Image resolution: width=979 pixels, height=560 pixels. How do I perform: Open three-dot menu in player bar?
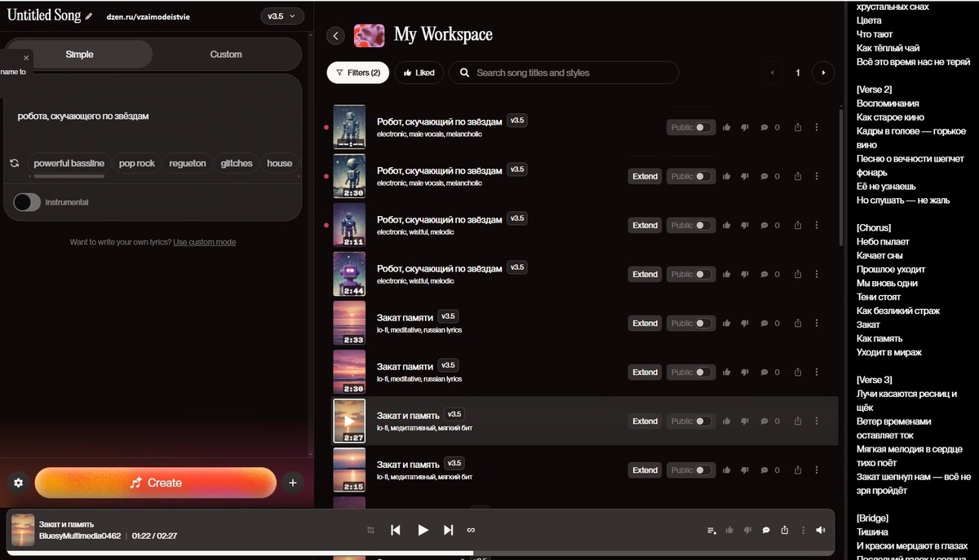tap(802, 530)
